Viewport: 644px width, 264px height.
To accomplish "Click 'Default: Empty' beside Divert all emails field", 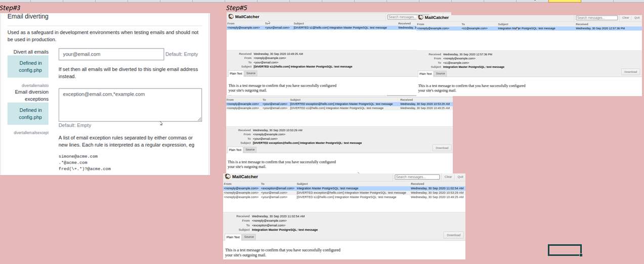I will pyautogui.click(x=182, y=54).
